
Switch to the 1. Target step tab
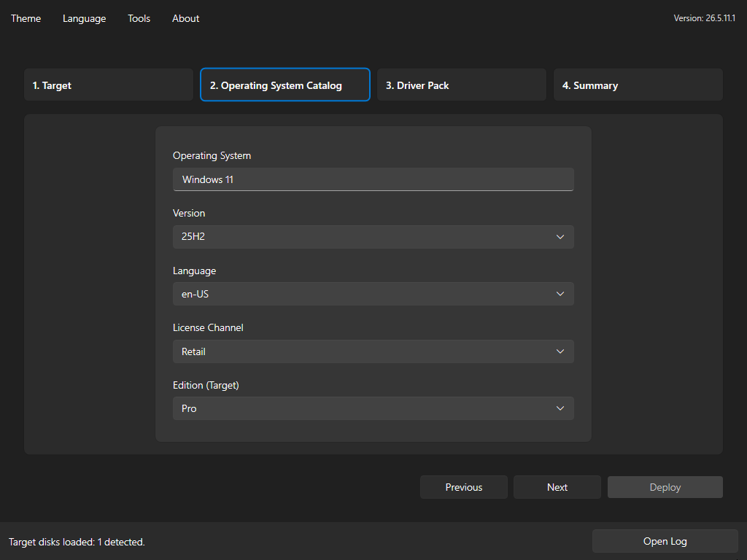coord(109,85)
